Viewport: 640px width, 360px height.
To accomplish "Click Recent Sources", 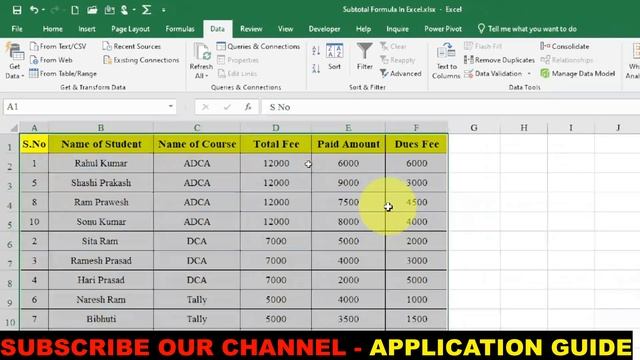I will (132, 47).
